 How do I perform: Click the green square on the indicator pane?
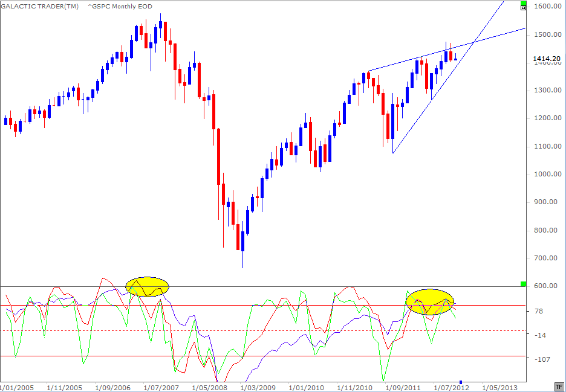coord(524,284)
